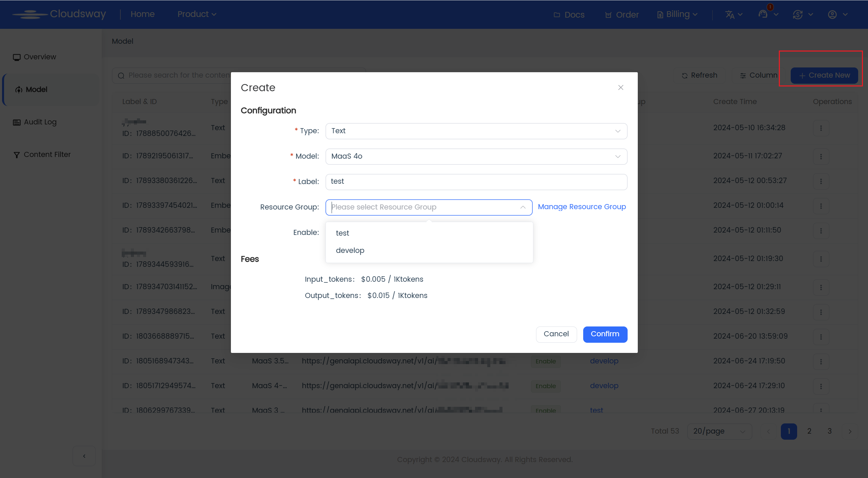This screenshot has width=868, height=478.
Task: Click the currency refresh icon in header
Action: [x=797, y=15]
